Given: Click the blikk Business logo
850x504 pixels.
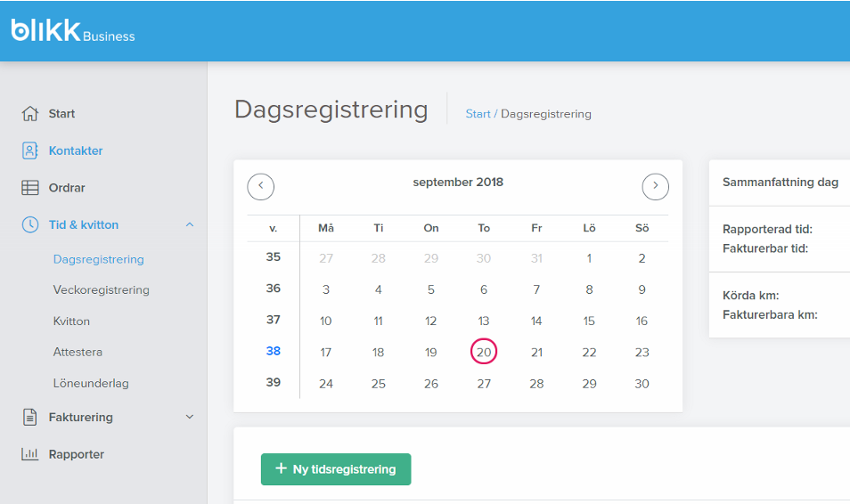Looking at the screenshot, I should tap(73, 31).
